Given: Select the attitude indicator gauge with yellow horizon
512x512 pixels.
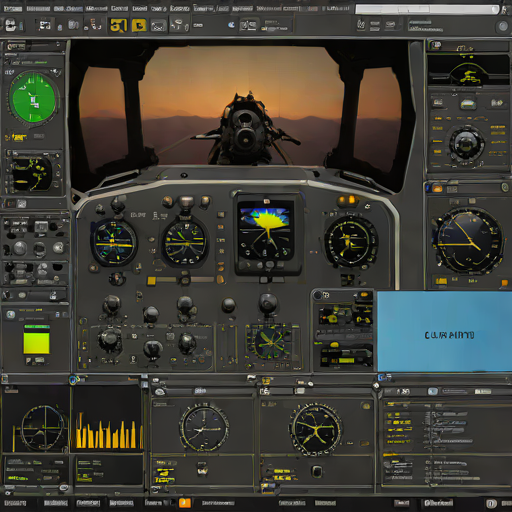Looking at the screenshot, I should 114,243.
